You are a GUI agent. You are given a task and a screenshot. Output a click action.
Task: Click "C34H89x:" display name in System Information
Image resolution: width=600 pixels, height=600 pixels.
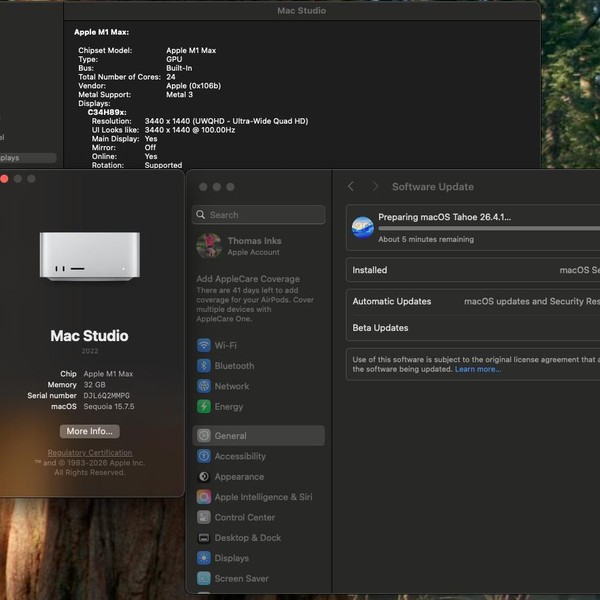[107, 112]
